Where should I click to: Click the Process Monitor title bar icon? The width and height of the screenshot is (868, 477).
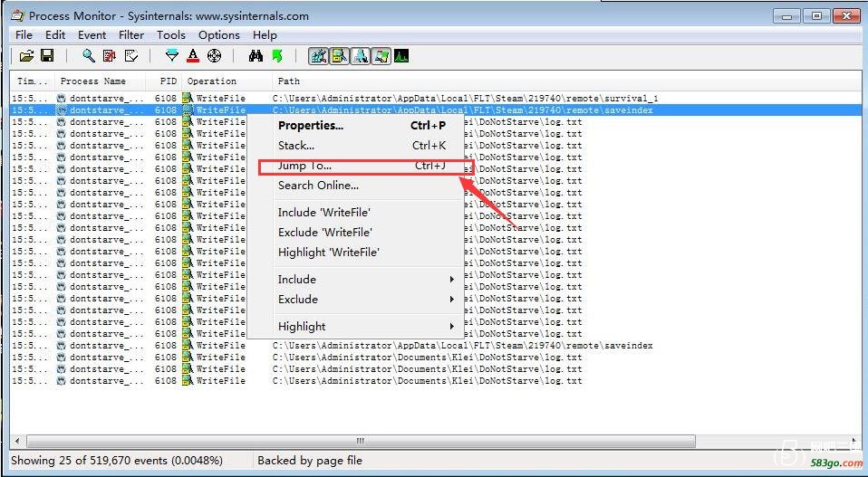point(17,15)
